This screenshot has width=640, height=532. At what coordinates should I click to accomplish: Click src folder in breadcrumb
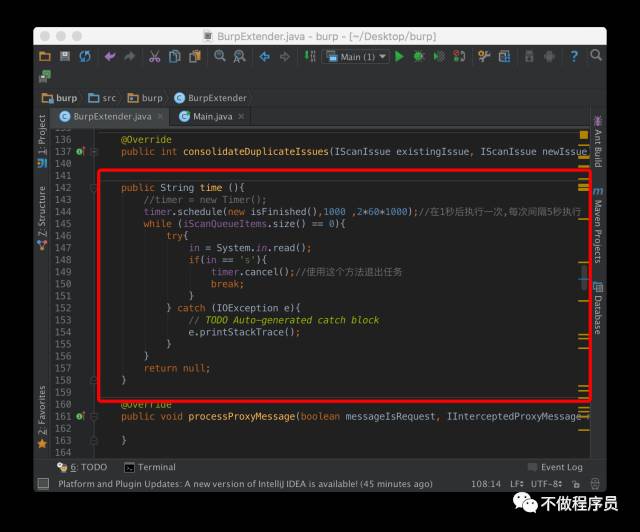pos(102,98)
